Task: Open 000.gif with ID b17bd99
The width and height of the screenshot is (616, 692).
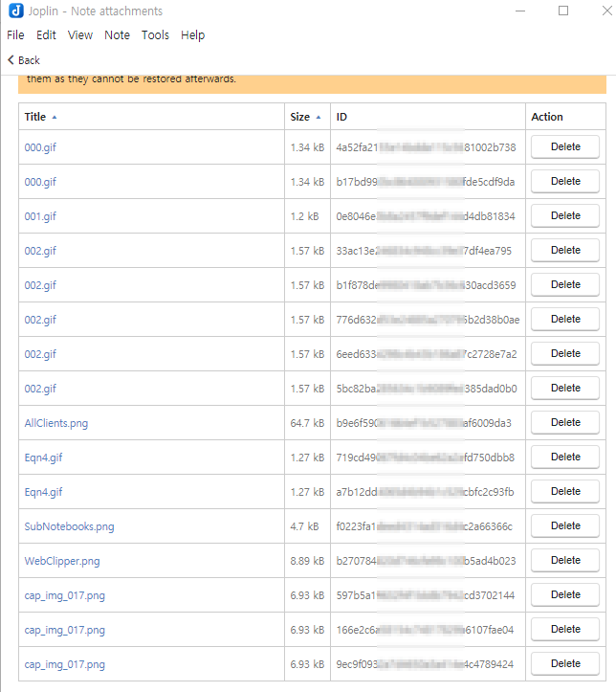Action: pyautogui.click(x=40, y=182)
